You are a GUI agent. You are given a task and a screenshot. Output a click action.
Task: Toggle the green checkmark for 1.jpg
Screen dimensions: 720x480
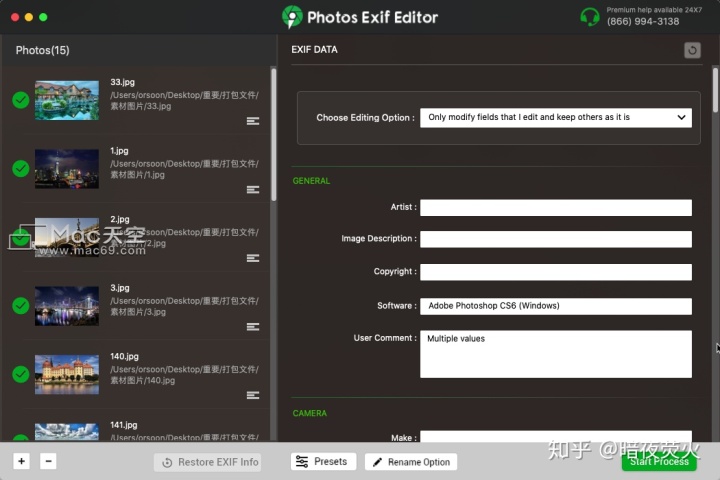pyautogui.click(x=21, y=169)
